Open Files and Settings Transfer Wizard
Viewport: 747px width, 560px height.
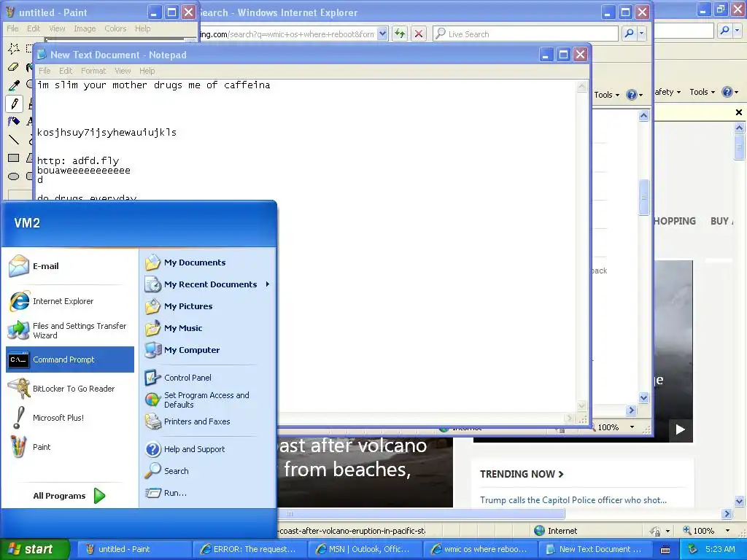tap(69, 330)
